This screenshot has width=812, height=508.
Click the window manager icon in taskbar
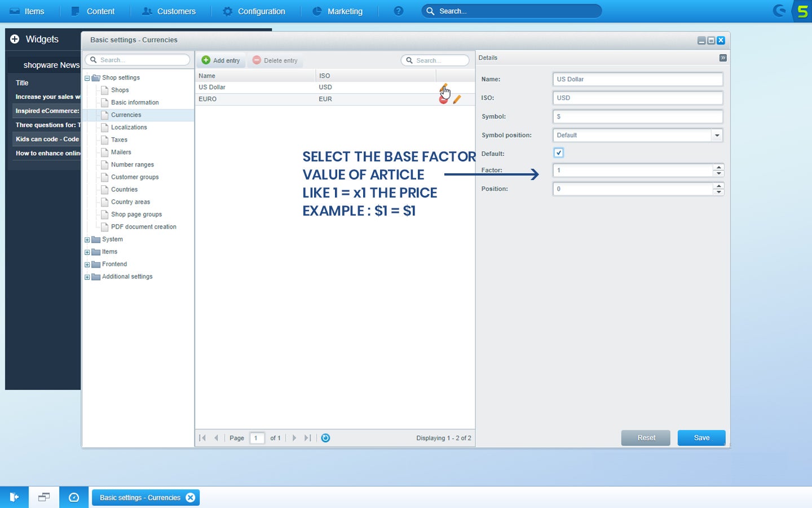44,497
